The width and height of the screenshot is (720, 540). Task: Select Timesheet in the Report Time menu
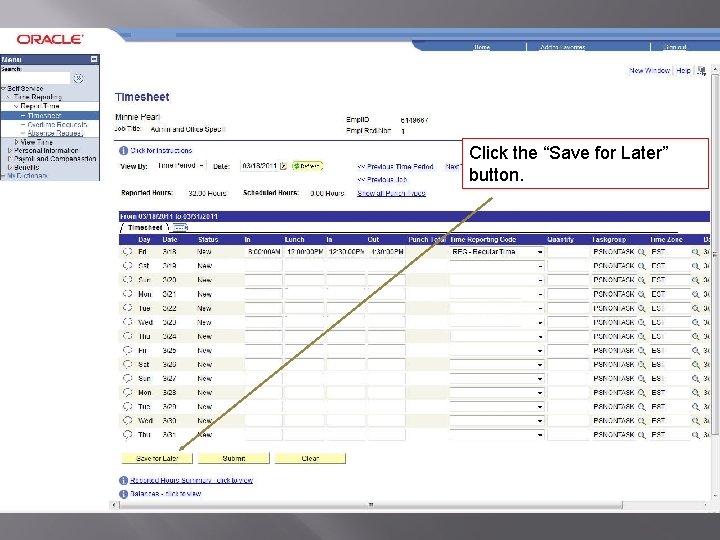click(44, 116)
